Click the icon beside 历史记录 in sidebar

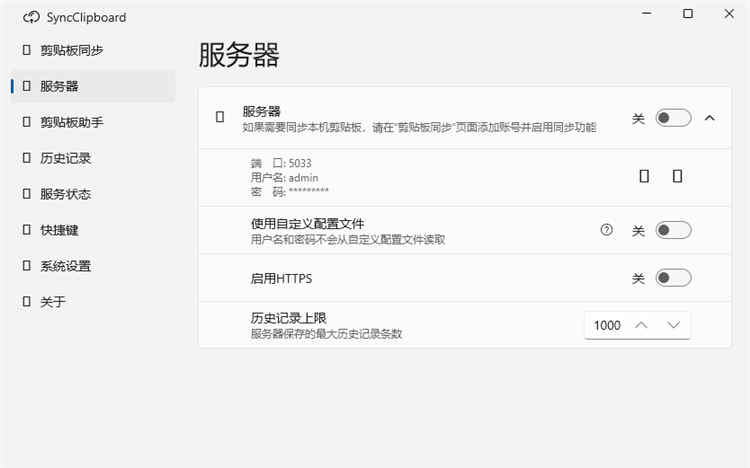(27, 158)
